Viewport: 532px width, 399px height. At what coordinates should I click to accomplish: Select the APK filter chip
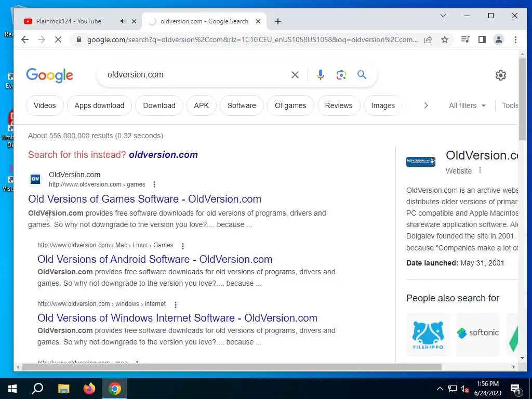(202, 105)
